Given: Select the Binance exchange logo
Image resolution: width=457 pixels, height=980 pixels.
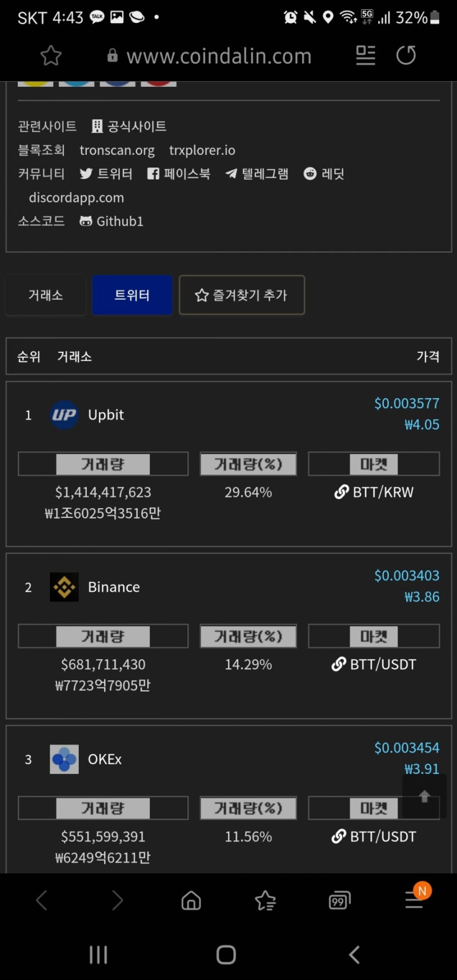Looking at the screenshot, I should tap(64, 587).
